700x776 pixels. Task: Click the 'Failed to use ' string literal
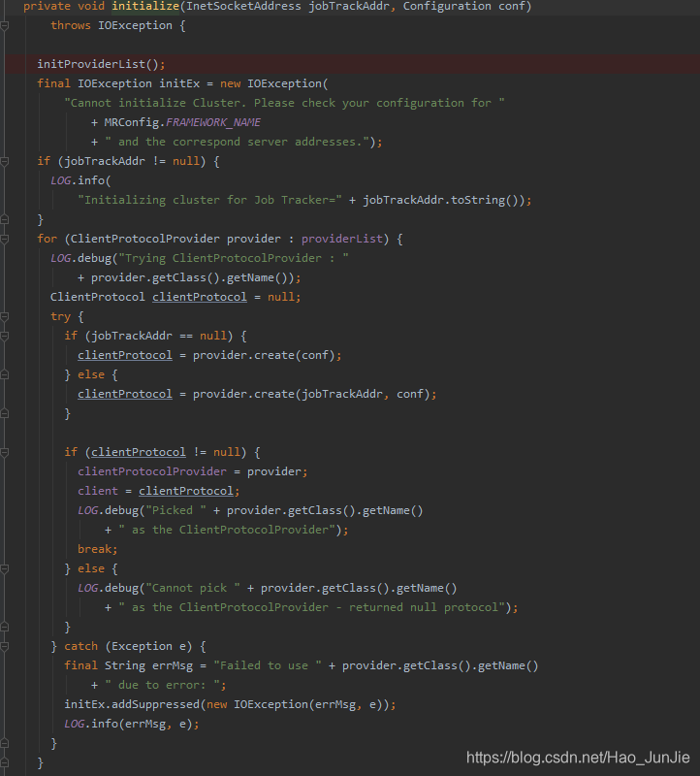pos(268,665)
